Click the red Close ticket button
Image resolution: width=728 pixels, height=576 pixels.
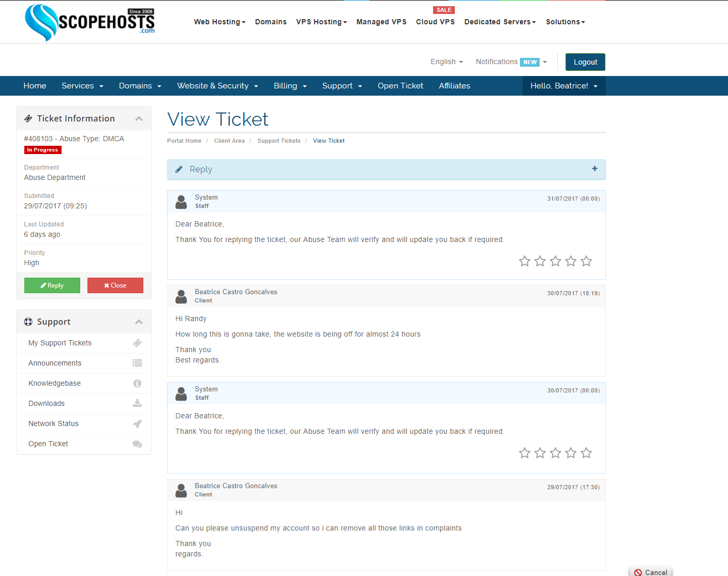[115, 285]
